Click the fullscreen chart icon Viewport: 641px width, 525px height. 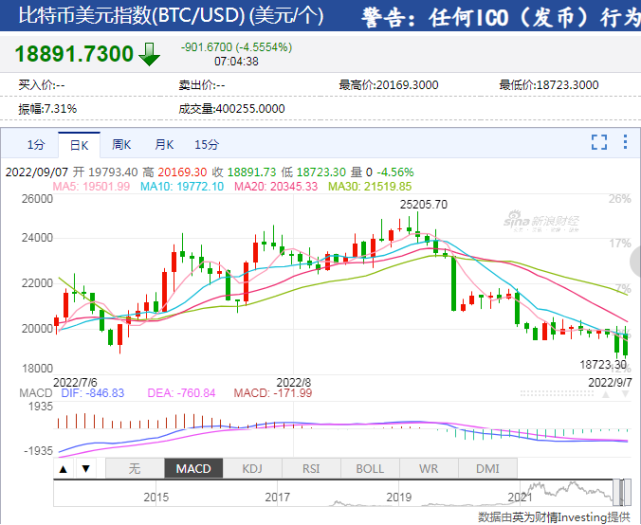click(x=599, y=142)
